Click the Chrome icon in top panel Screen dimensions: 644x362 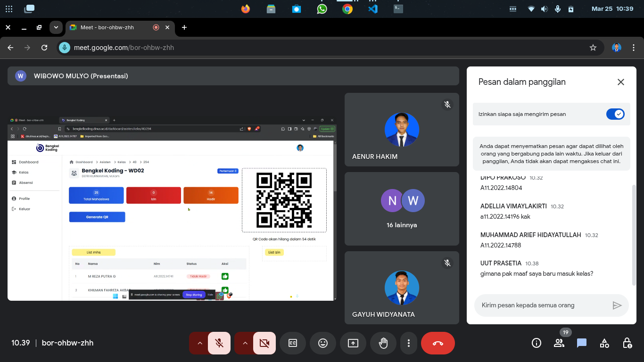(347, 9)
